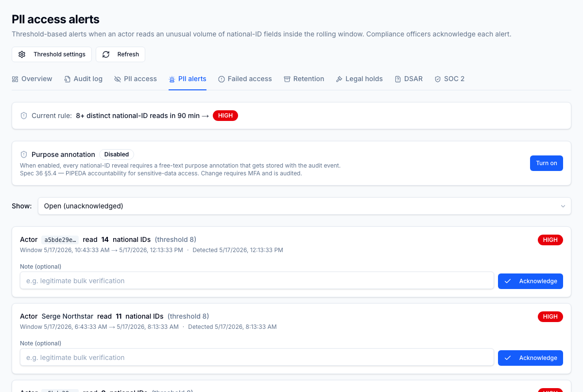This screenshot has width=583, height=392.
Task: Click the Retention archive box icon
Action: tap(287, 79)
